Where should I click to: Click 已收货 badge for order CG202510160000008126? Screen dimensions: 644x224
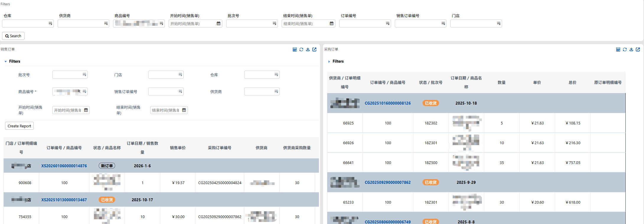(x=431, y=103)
